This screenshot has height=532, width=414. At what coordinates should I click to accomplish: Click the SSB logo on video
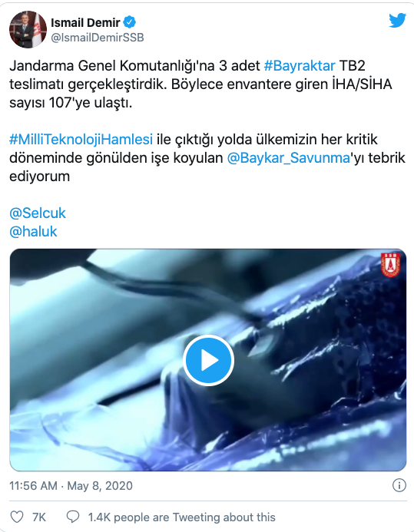click(x=390, y=265)
